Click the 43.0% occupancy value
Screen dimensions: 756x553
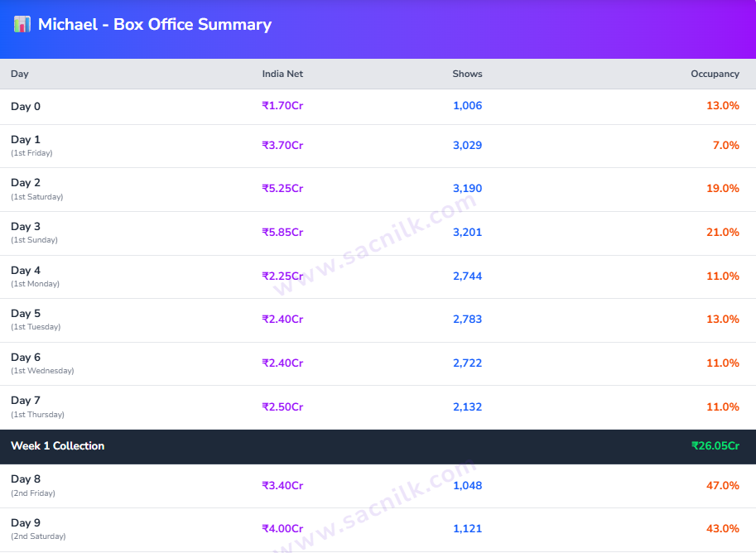pyautogui.click(x=723, y=528)
